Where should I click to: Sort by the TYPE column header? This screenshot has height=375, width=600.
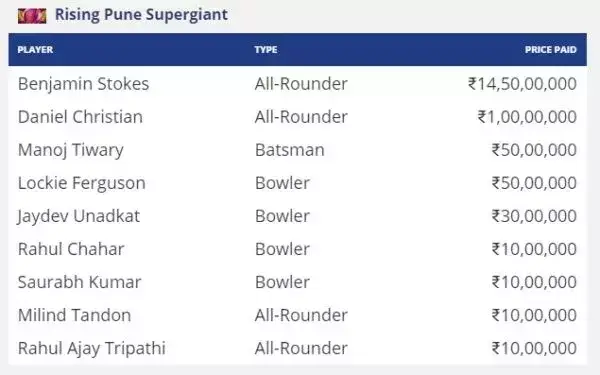266,50
